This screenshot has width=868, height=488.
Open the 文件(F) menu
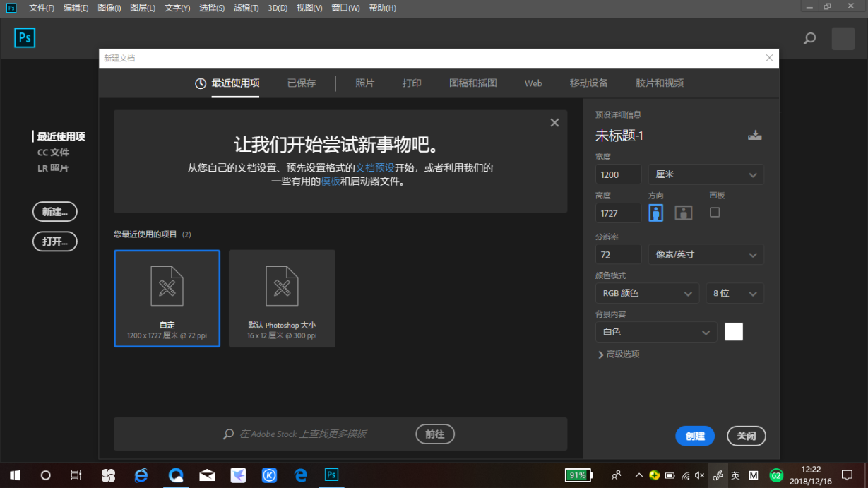pyautogui.click(x=42, y=8)
